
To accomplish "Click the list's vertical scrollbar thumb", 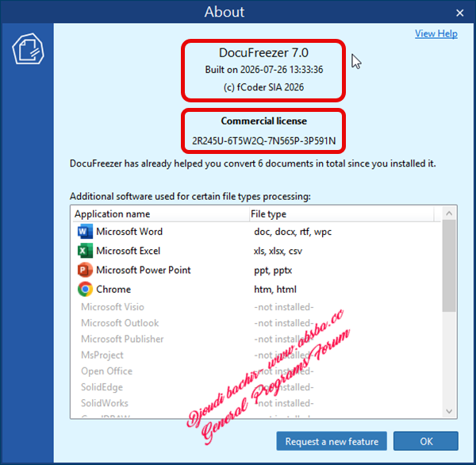I will [x=449, y=266].
